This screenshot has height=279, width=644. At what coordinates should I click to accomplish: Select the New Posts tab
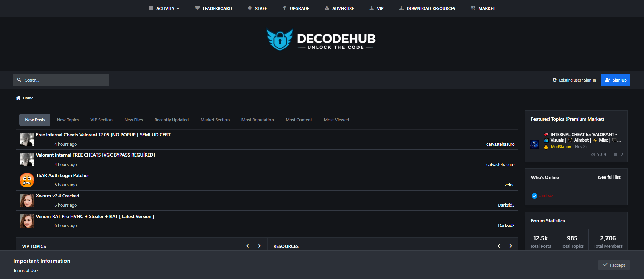click(35, 120)
